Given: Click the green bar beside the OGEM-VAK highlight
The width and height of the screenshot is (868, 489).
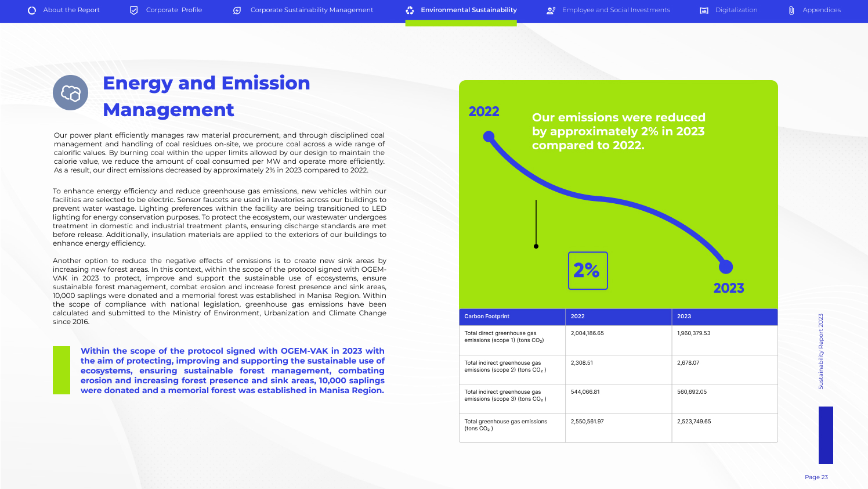Looking at the screenshot, I should point(62,370).
